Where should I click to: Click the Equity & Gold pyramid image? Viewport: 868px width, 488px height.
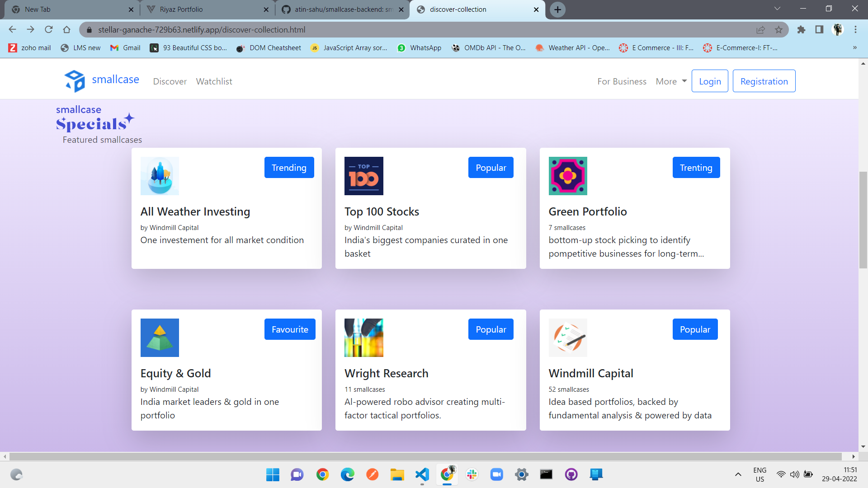click(x=160, y=338)
